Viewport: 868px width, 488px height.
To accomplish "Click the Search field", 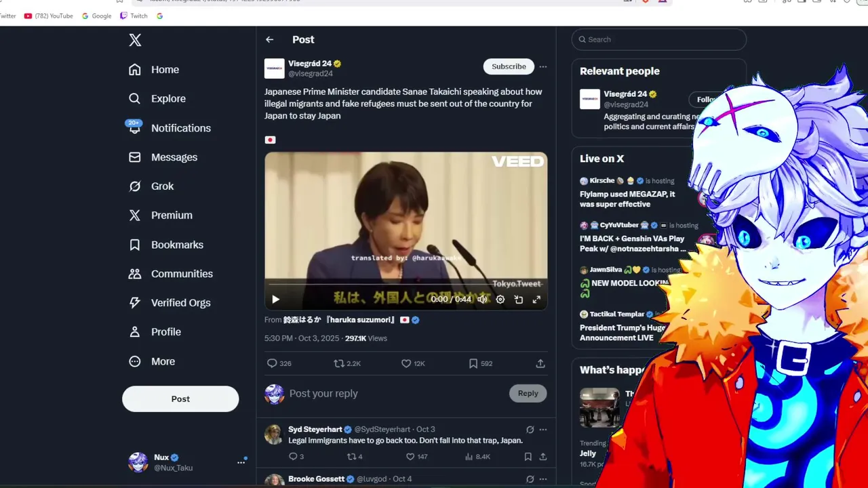I will tap(659, 39).
